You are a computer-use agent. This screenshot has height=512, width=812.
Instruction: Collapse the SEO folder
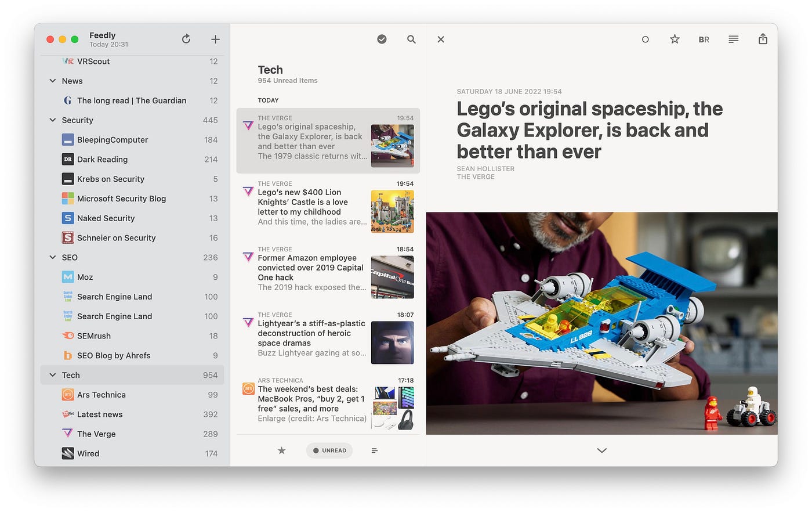coord(53,257)
